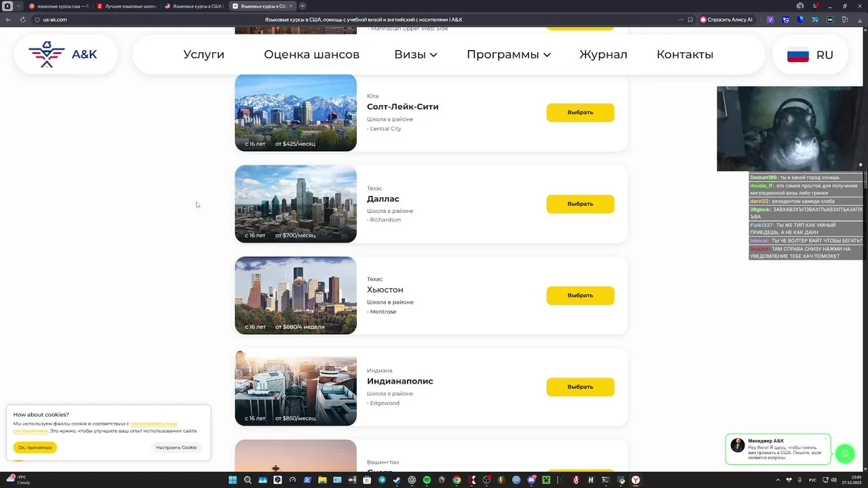Open the Журнал page
The image size is (868, 488).
[603, 54]
